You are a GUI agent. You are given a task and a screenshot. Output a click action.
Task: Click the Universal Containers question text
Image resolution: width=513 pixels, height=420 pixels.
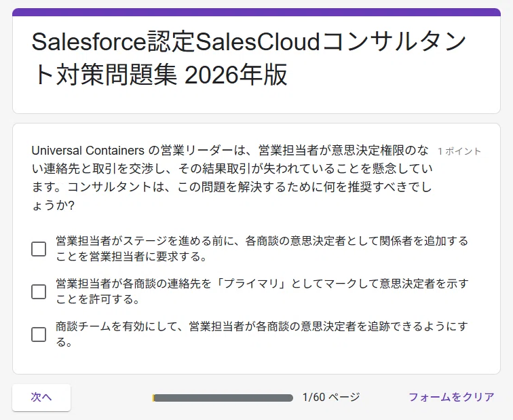232,178
